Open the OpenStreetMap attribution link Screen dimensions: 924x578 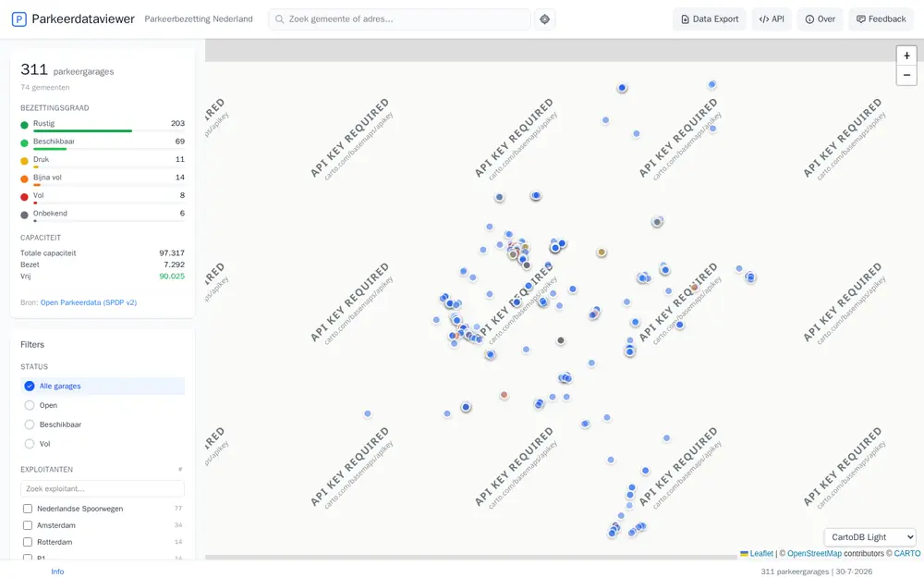(x=814, y=553)
